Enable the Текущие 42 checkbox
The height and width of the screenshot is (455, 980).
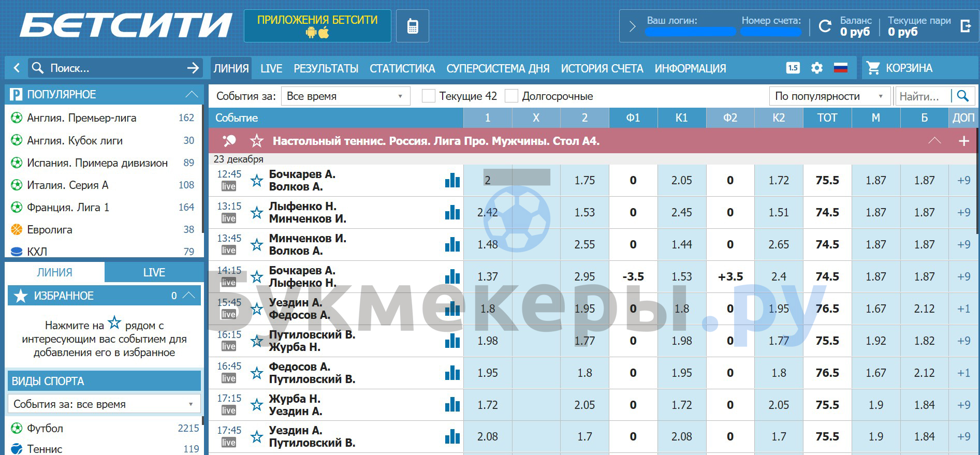[x=429, y=96]
